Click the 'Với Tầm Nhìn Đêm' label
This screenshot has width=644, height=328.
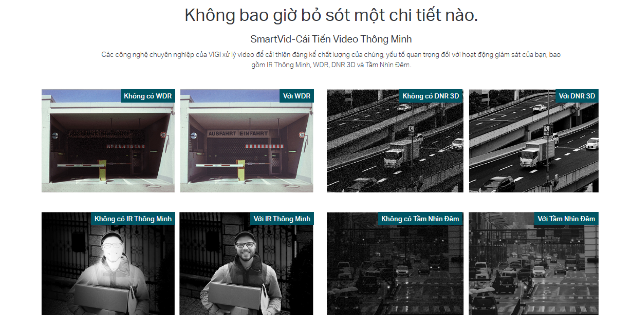(566, 219)
